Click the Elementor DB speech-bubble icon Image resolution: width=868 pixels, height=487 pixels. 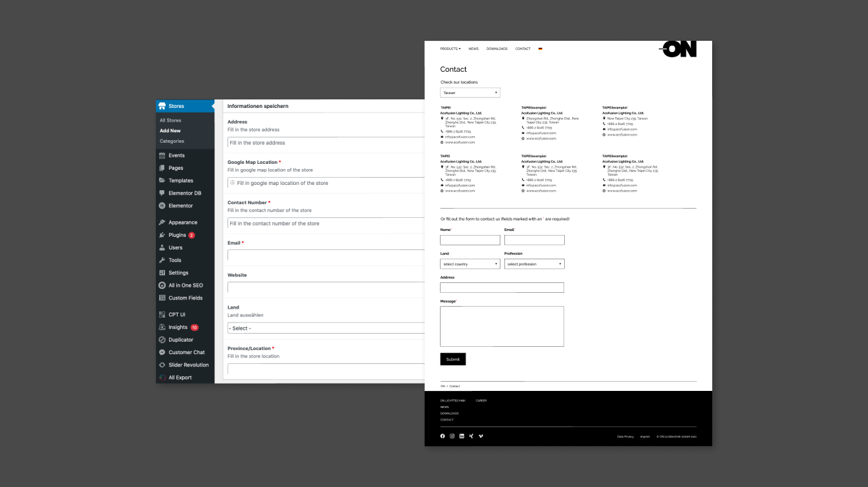[x=162, y=193]
